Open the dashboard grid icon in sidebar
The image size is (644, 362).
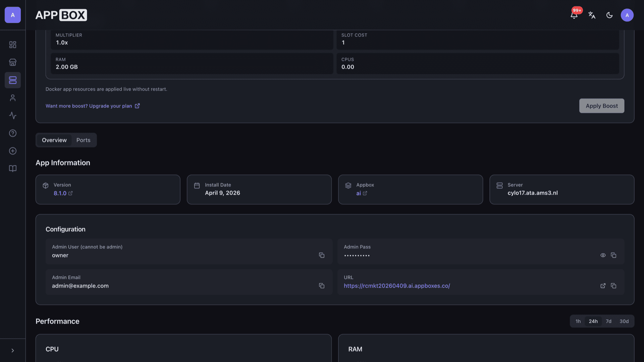click(13, 45)
